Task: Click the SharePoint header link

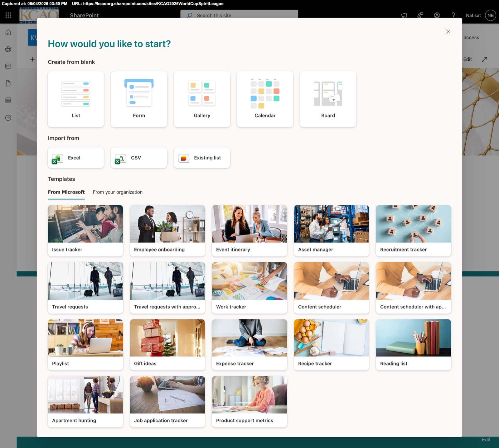Action: (x=84, y=15)
